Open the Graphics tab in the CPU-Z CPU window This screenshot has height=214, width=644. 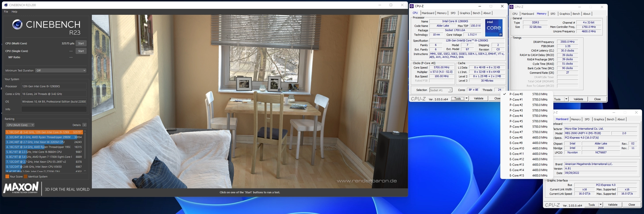(x=465, y=13)
